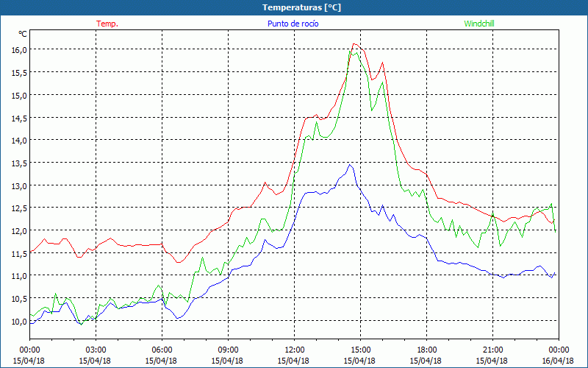Click the 12,5 y-axis value

pos(19,208)
